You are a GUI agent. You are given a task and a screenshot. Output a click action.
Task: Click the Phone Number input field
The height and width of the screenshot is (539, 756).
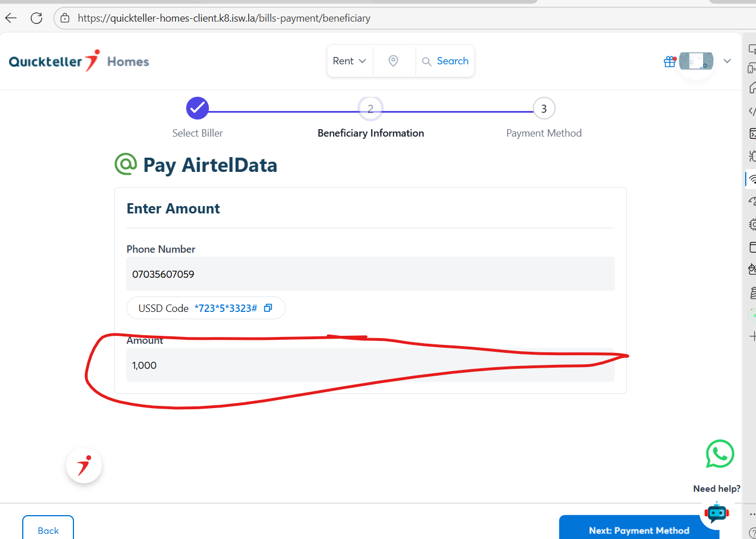coord(370,274)
